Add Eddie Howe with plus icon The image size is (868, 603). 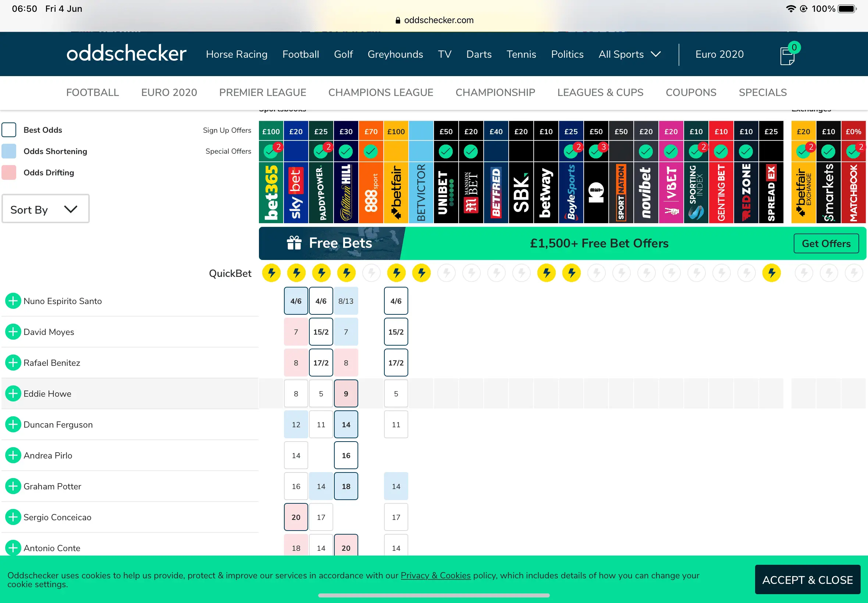pos(13,394)
